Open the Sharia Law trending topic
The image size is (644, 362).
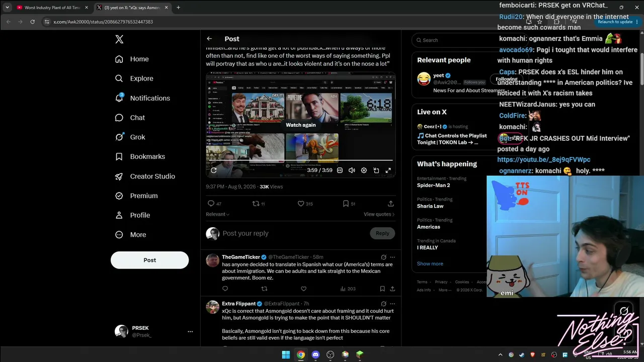430,206
